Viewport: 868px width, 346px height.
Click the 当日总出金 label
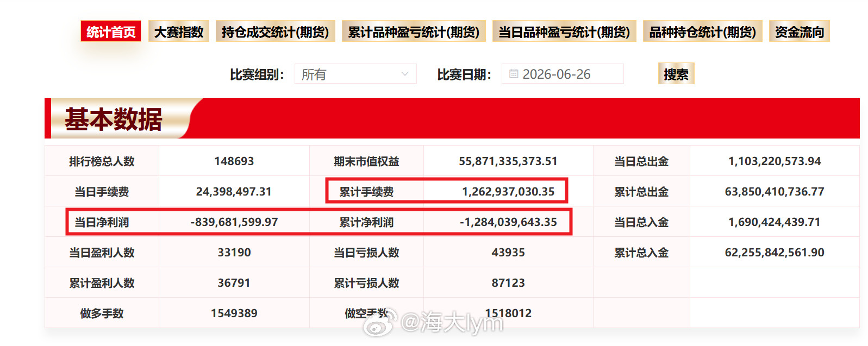641,161
